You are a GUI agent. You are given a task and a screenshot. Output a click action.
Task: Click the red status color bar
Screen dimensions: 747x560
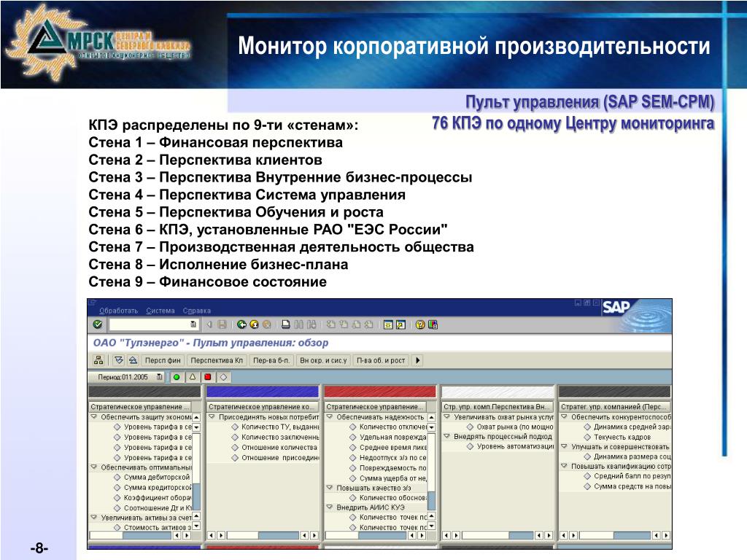379,392
